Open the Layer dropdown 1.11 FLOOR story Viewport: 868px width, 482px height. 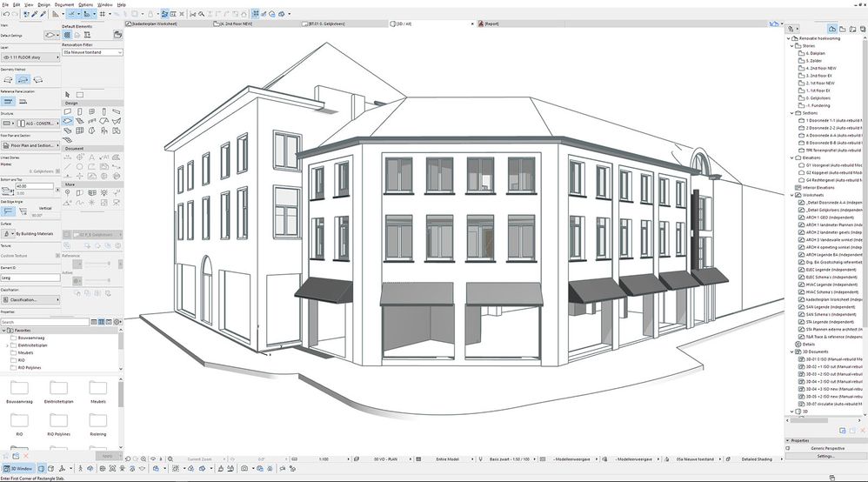click(30, 57)
